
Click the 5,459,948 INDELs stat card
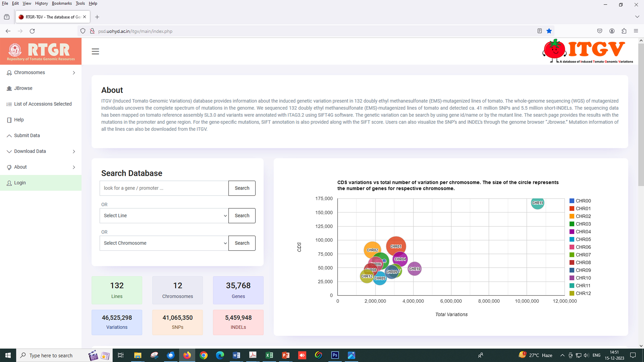click(238, 323)
